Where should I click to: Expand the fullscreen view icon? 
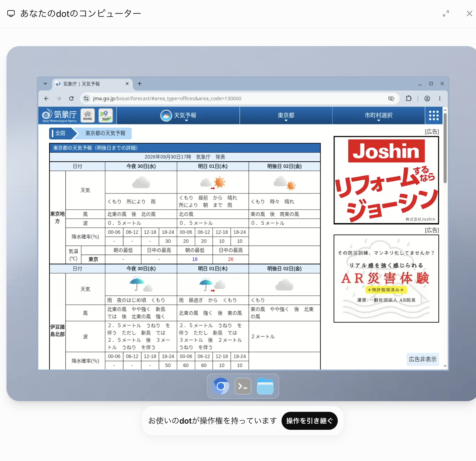tap(446, 13)
